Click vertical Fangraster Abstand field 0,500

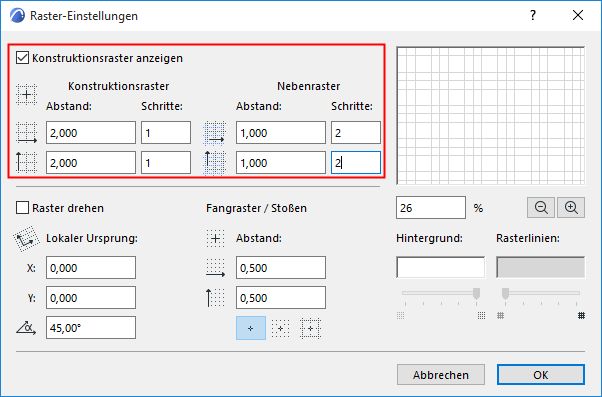tap(281, 298)
